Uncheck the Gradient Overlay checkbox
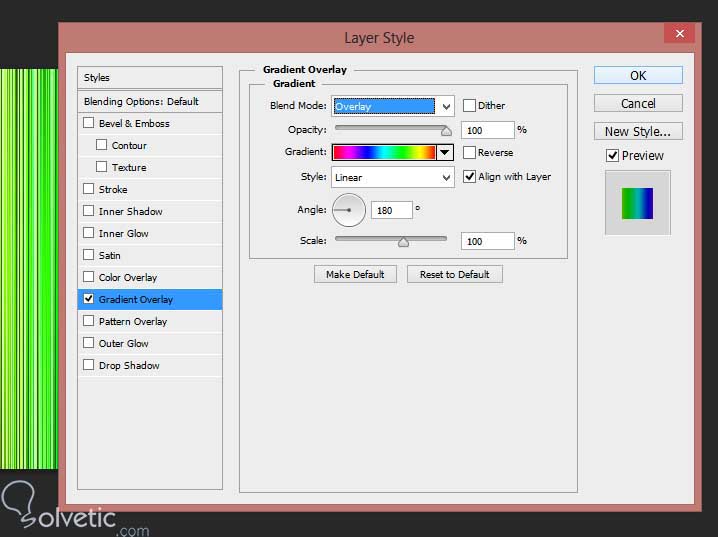Viewport: 718px width, 537px height. coord(88,298)
